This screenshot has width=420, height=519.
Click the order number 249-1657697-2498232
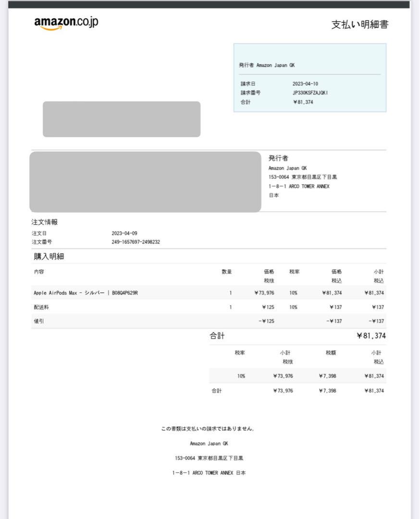click(x=136, y=242)
